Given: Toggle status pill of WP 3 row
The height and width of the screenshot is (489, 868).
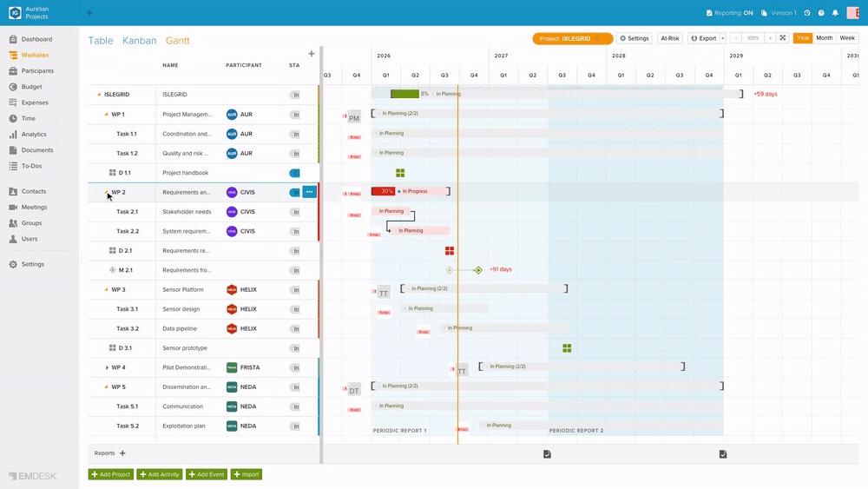Looking at the screenshot, I should 295,290.
